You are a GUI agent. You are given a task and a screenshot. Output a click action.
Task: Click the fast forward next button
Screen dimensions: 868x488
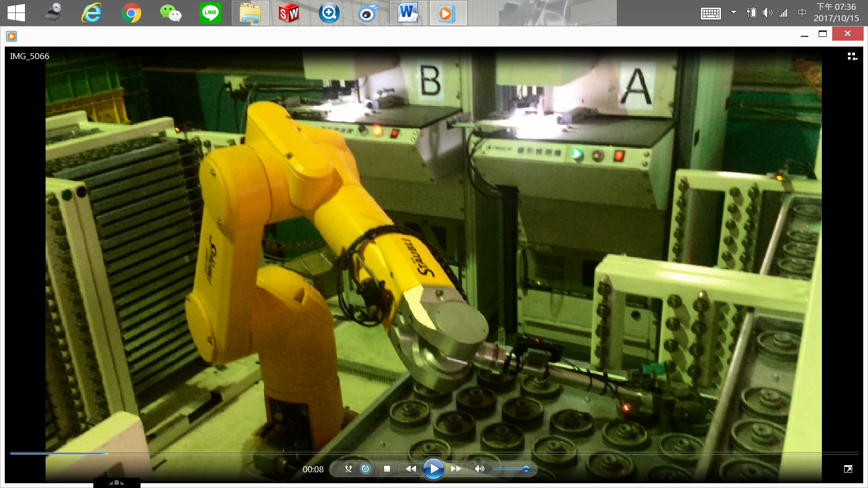[x=456, y=468]
